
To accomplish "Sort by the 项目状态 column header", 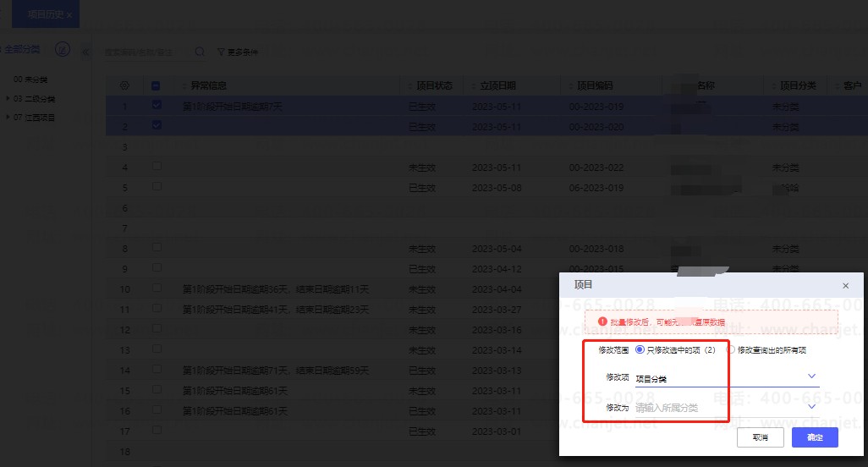I will pyautogui.click(x=434, y=85).
